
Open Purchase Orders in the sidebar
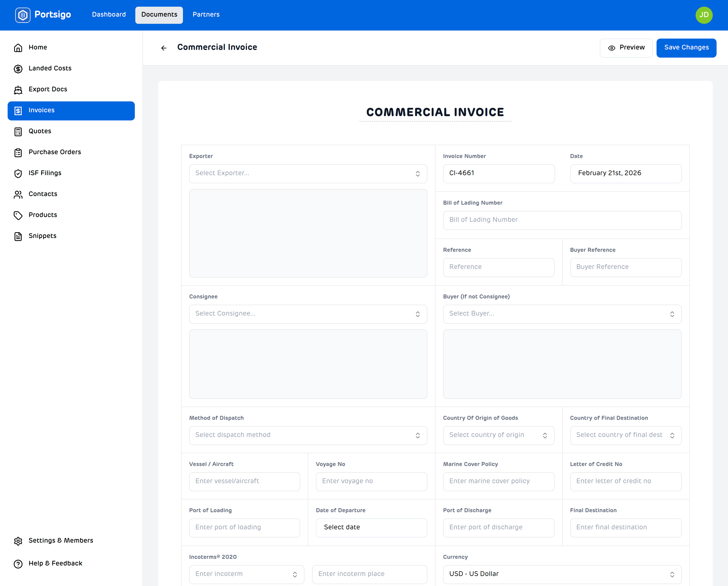[x=71, y=152]
